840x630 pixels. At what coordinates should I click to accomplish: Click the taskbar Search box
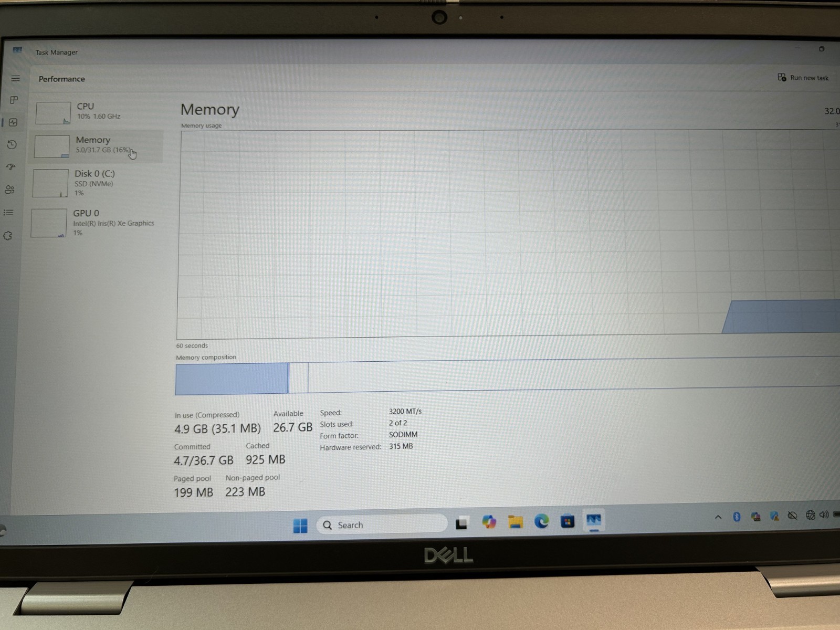[382, 524]
